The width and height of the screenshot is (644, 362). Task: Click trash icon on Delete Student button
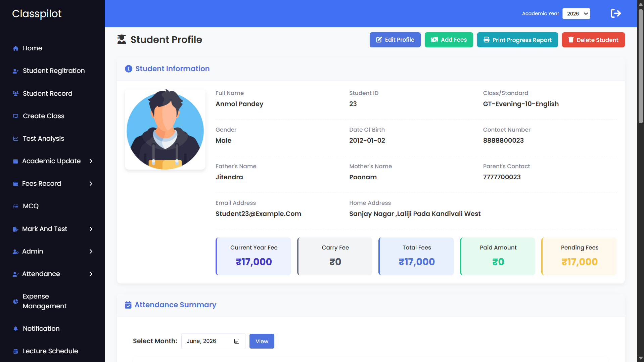(x=571, y=40)
